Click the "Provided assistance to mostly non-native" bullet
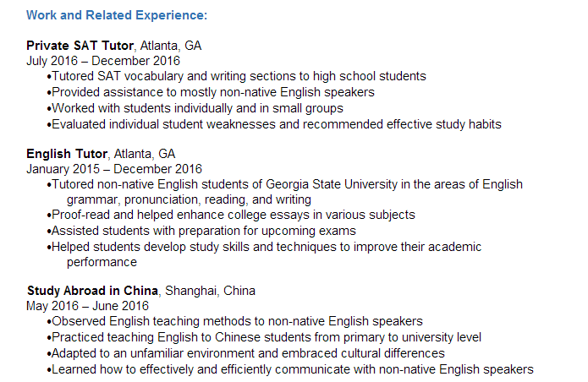The width and height of the screenshot is (588, 382). tap(212, 92)
